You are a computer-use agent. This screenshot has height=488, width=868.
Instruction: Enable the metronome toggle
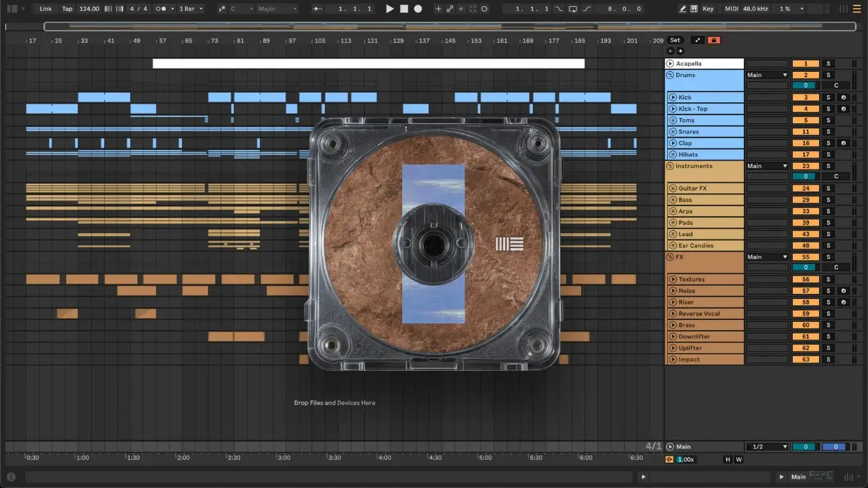coord(161,9)
